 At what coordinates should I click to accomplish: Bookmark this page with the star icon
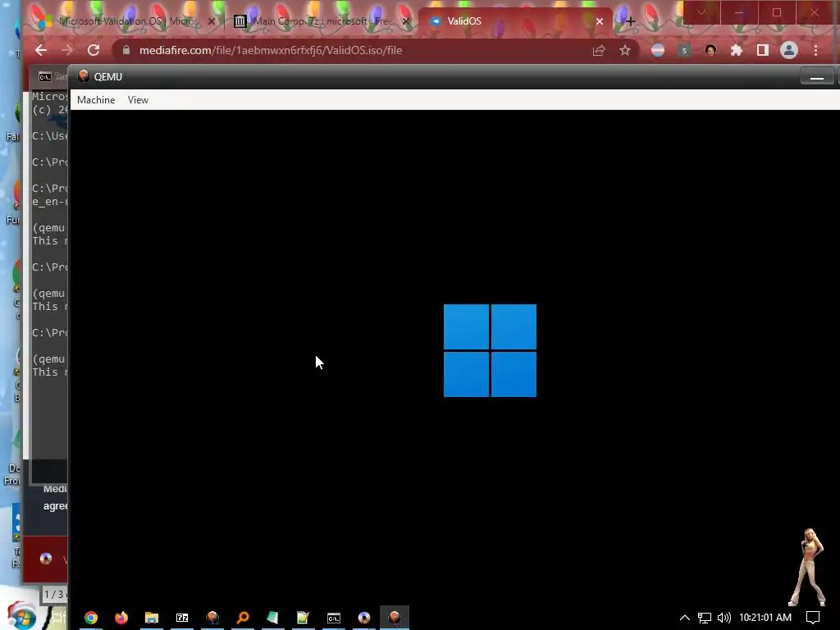(x=624, y=50)
